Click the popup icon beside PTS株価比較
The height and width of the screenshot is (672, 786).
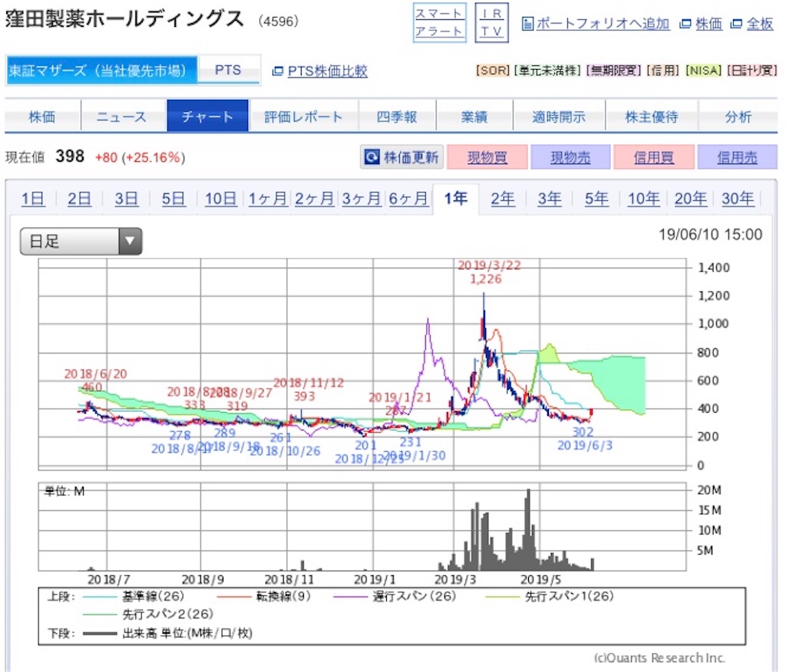277,71
